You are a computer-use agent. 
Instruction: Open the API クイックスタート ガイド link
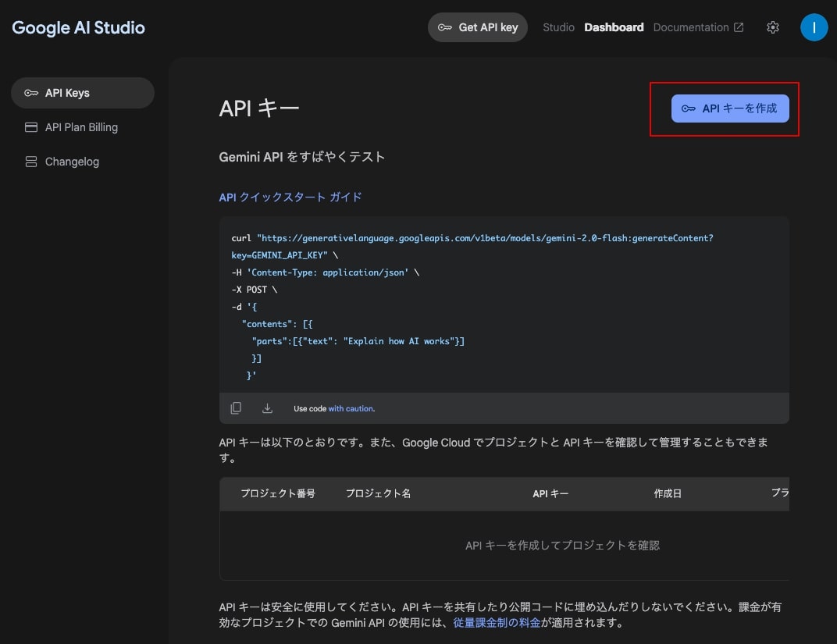[x=290, y=197]
